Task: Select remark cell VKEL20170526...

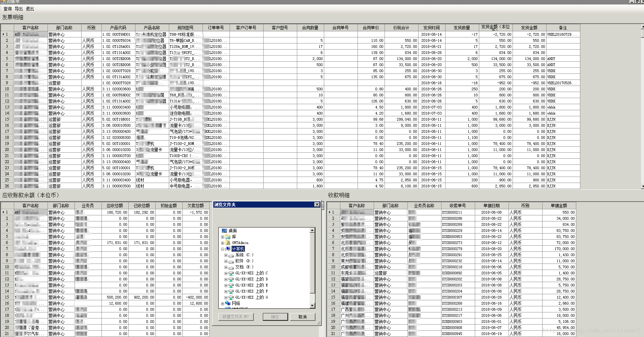Action: [563, 83]
